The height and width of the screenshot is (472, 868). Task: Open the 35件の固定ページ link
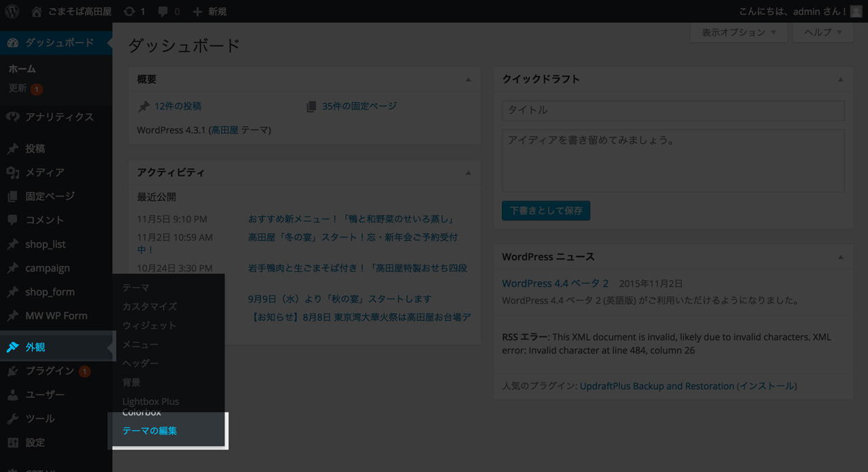(x=359, y=106)
